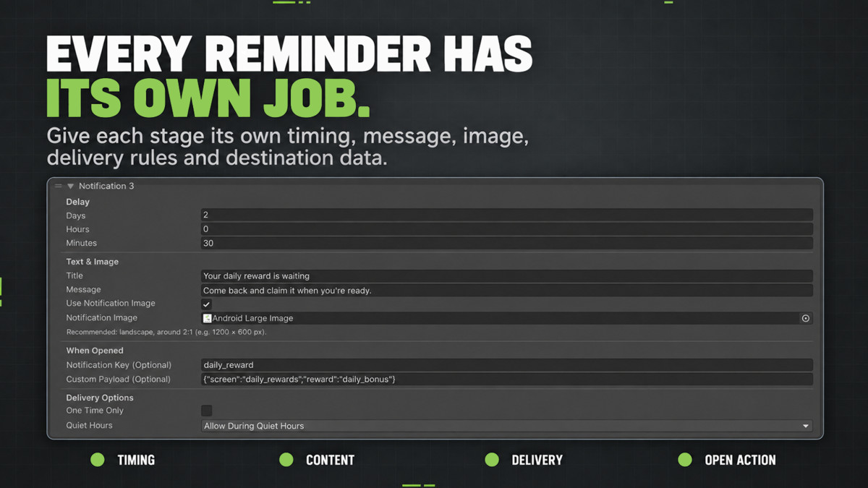Click the Delay section heading
The image size is (868, 488).
tap(78, 202)
